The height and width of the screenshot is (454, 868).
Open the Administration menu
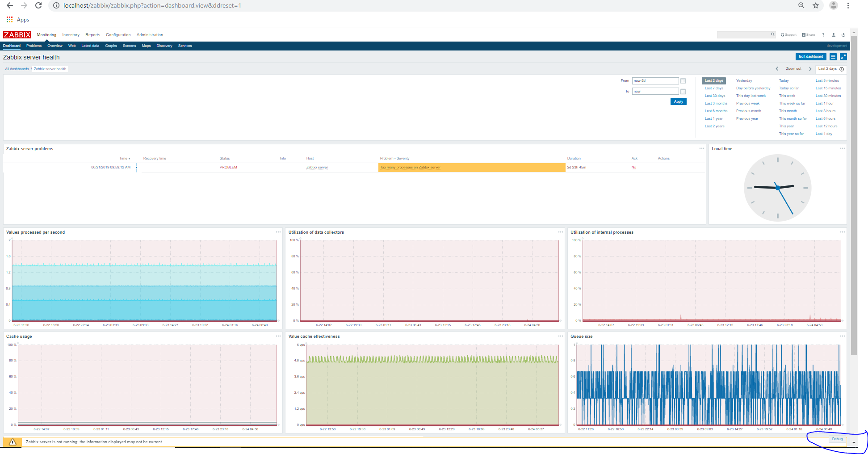[x=150, y=35]
